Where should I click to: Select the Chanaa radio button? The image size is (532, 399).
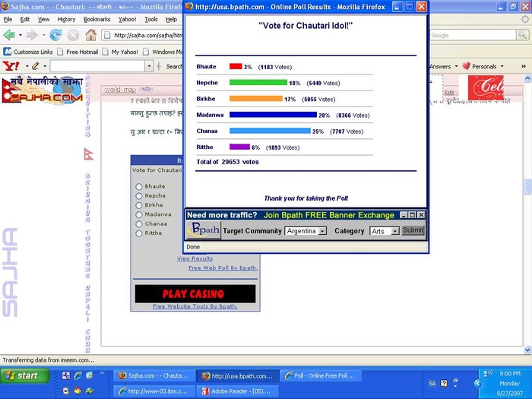pyautogui.click(x=139, y=224)
